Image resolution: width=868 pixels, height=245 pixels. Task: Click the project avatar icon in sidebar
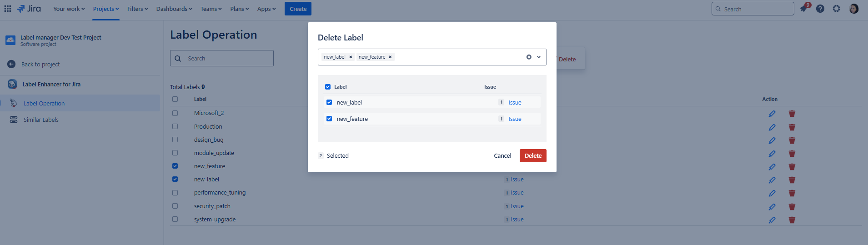pos(10,40)
